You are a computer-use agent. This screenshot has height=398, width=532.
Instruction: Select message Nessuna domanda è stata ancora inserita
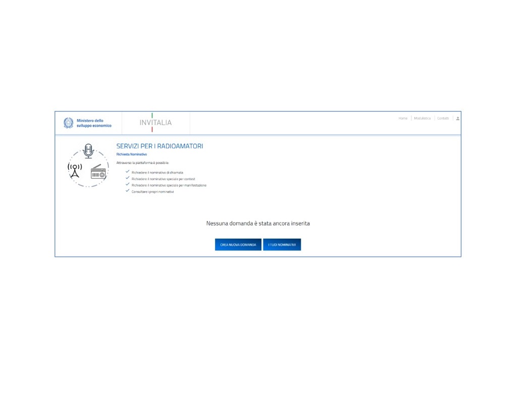[258, 223]
